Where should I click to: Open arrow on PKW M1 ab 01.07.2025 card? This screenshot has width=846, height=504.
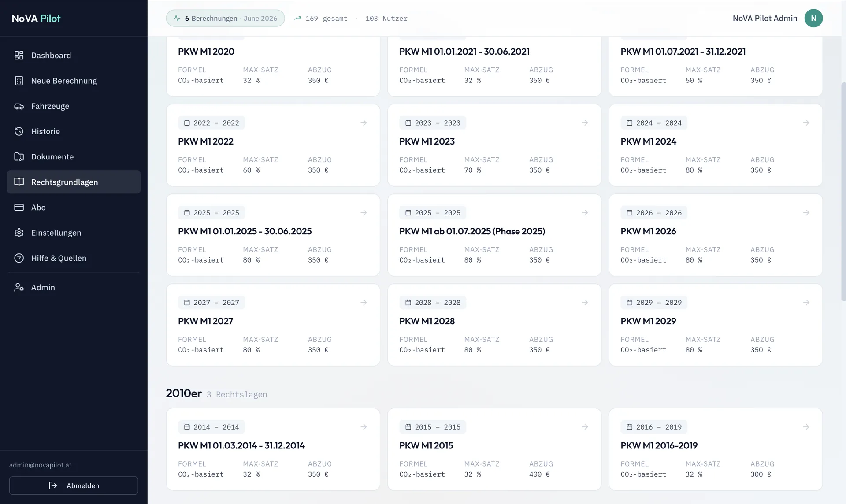click(585, 213)
